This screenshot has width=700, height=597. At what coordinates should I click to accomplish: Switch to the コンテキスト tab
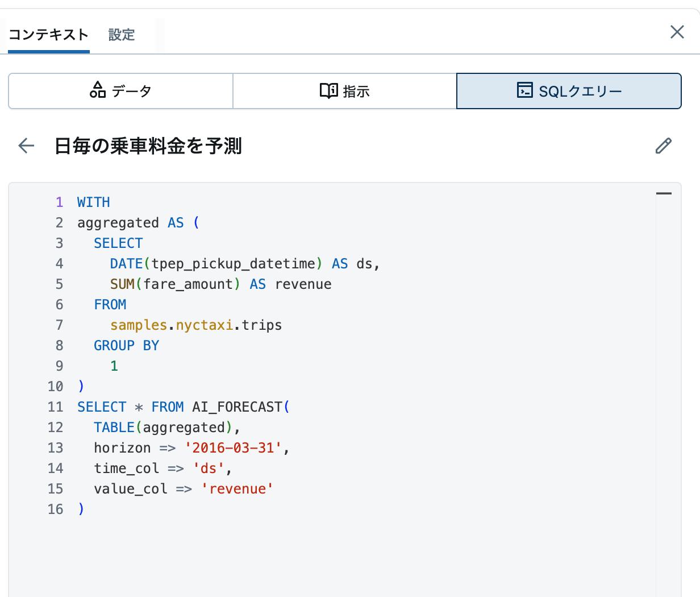click(48, 35)
